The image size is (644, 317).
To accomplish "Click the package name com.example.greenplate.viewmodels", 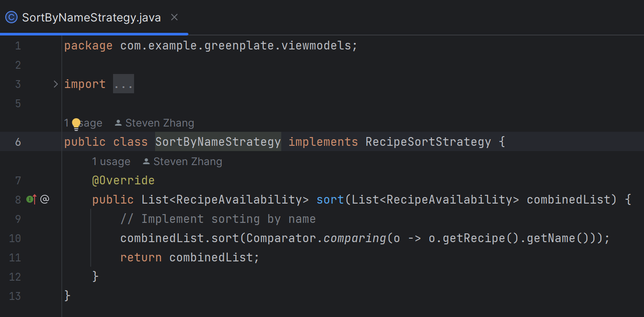I will pos(236,46).
